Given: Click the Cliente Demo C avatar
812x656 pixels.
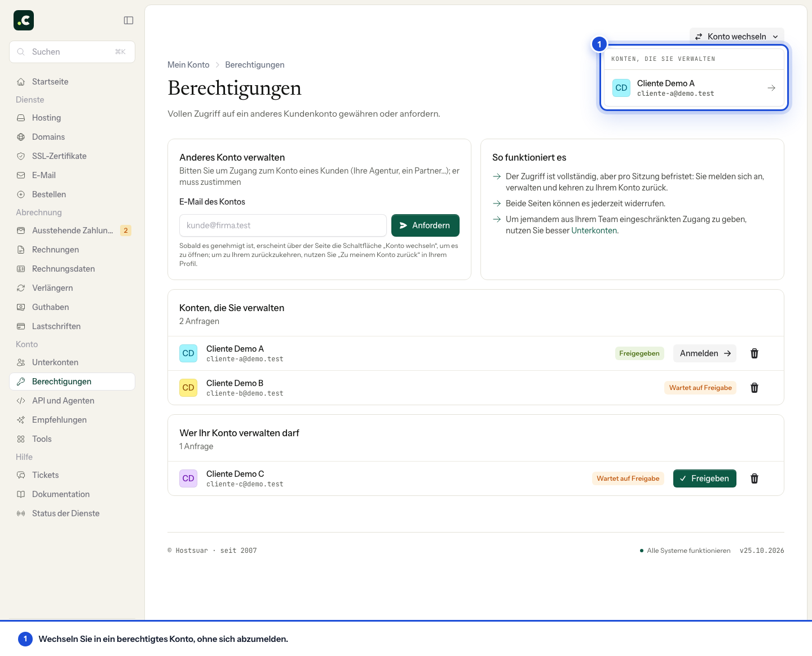Looking at the screenshot, I should pyautogui.click(x=188, y=478).
